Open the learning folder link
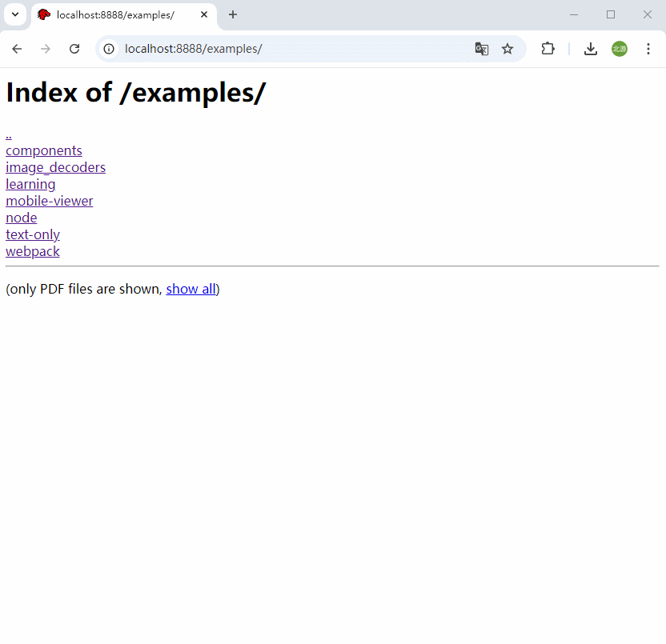Image resolution: width=666 pixels, height=644 pixels. point(30,184)
